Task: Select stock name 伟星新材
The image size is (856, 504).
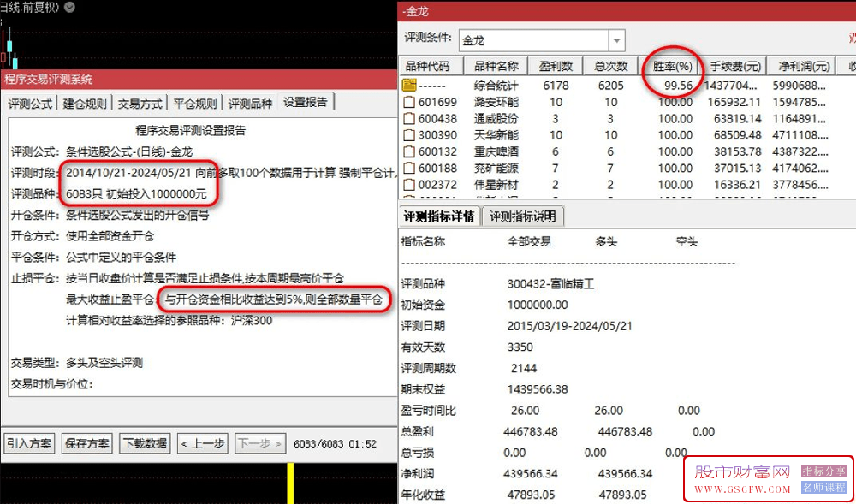Action: point(496,185)
